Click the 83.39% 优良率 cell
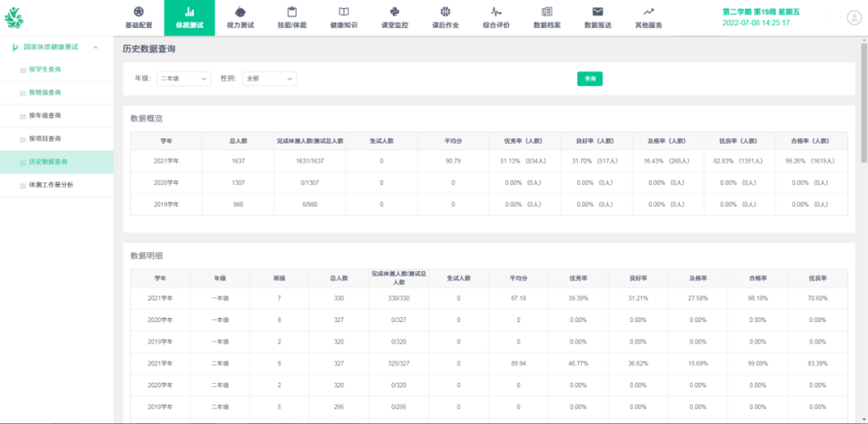 [817, 364]
